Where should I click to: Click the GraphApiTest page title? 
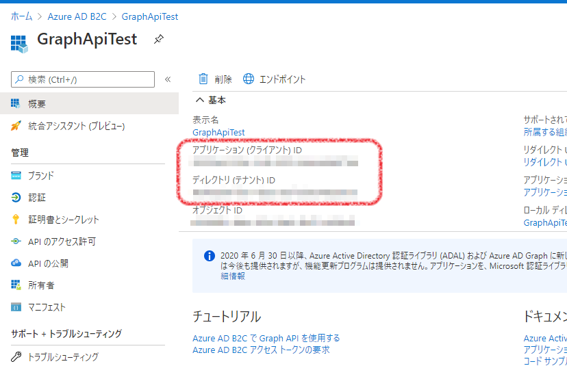coord(87,40)
